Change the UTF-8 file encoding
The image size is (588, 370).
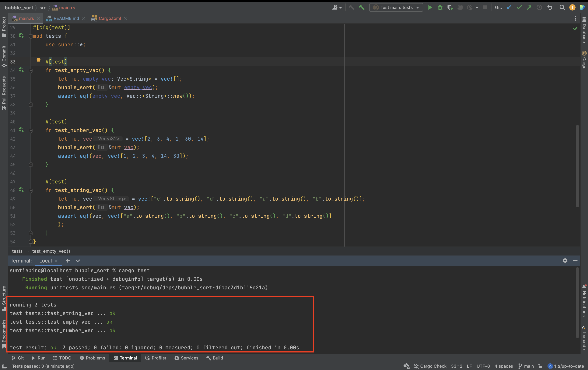[483, 366]
